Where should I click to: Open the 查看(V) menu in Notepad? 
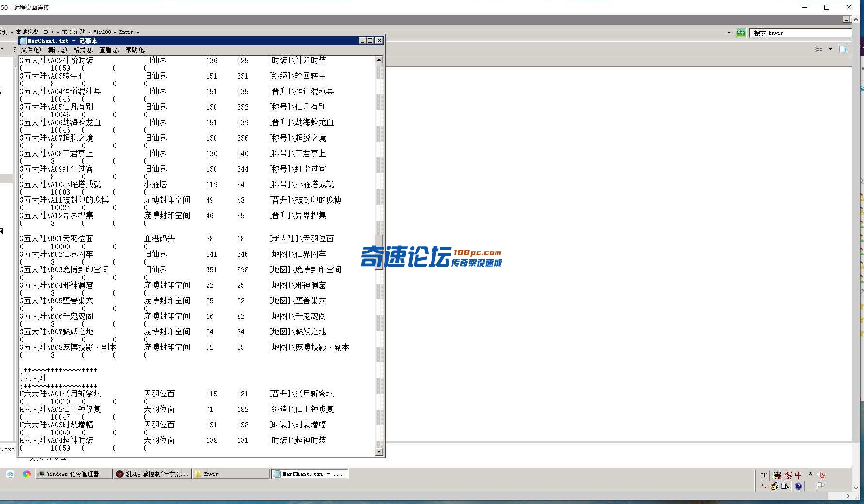tap(109, 50)
